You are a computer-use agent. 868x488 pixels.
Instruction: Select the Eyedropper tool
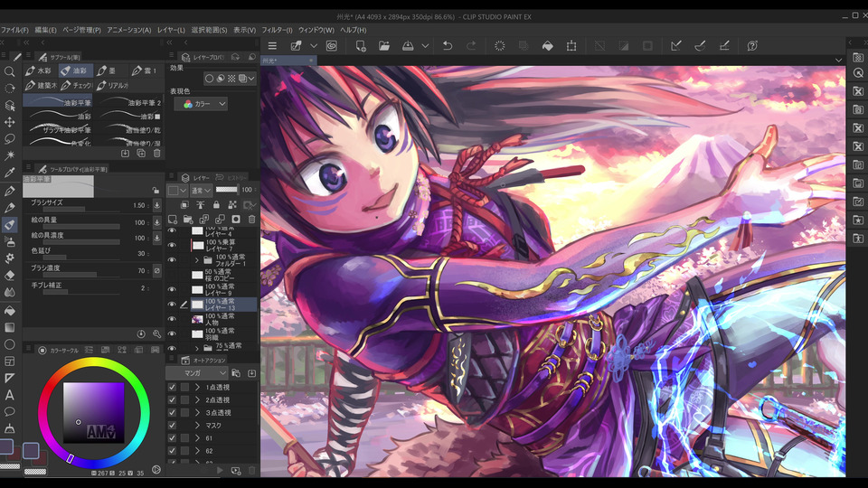pos(10,172)
